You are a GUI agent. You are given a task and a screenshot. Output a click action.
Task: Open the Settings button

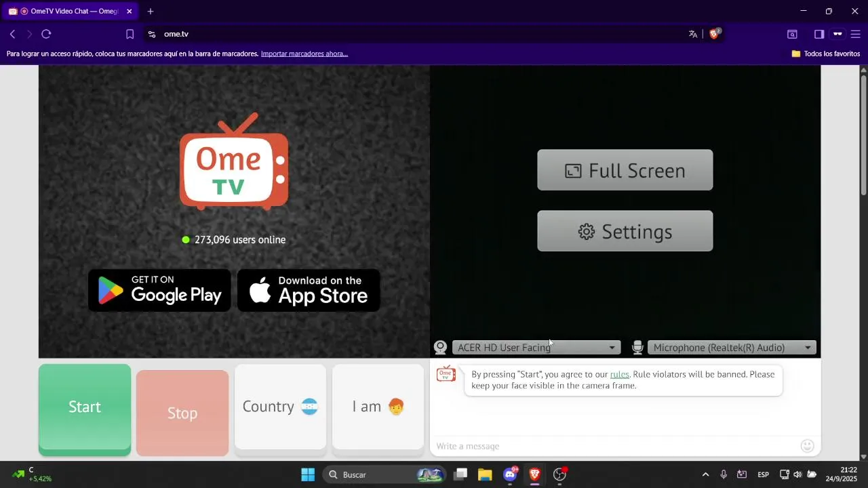coord(625,231)
